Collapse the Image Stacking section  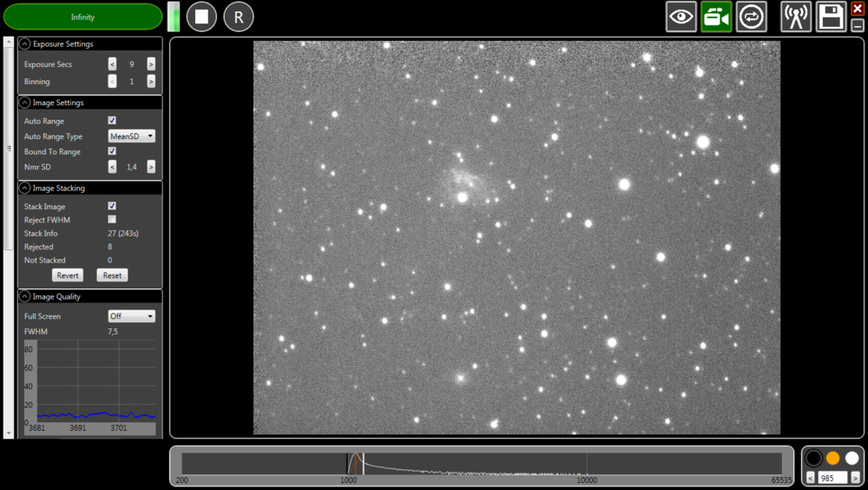point(24,188)
